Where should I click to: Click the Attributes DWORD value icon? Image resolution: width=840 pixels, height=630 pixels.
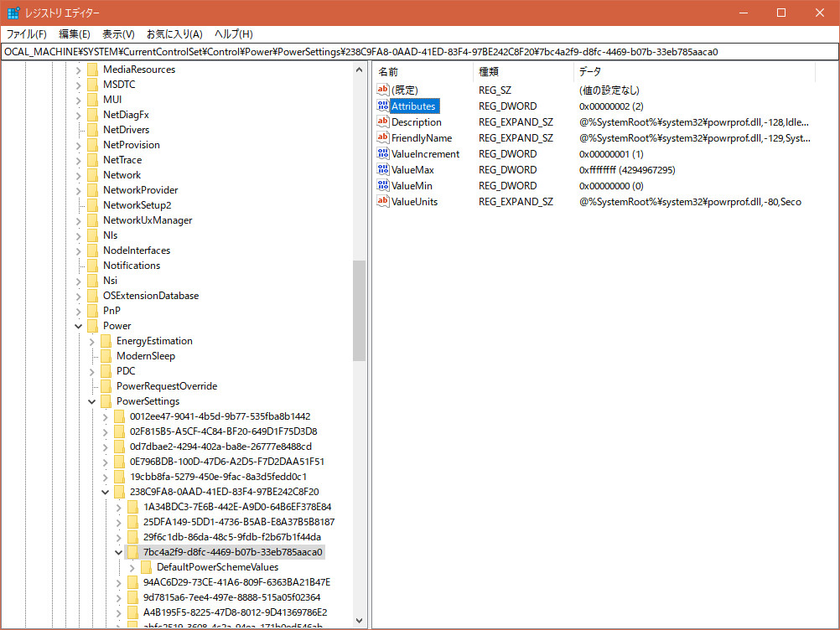point(383,106)
